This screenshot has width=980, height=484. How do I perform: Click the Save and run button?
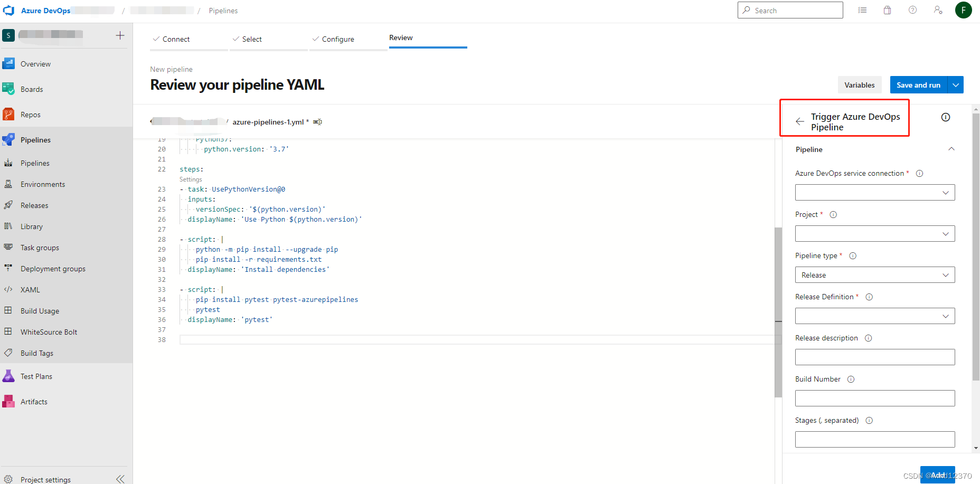(x=918, y=84)
